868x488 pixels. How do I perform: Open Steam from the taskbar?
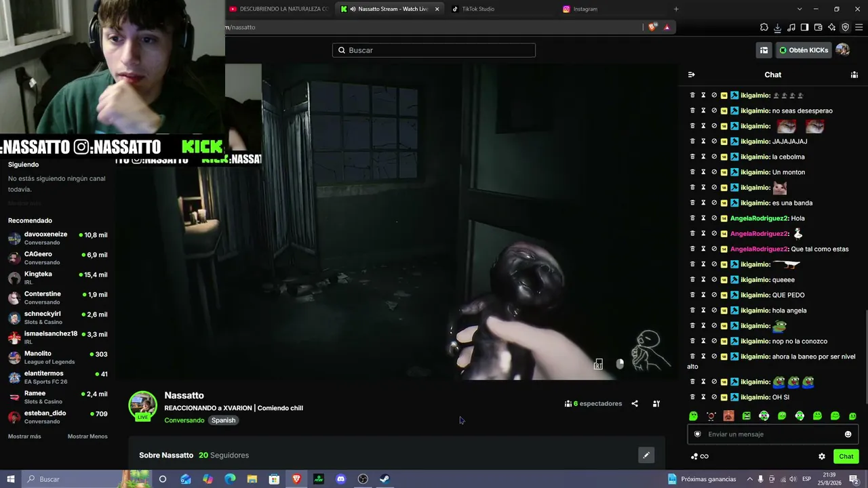coord(384,479)
